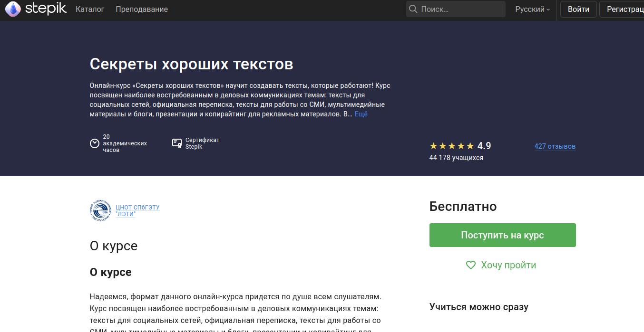
Task: Open the ЦНОТ СПбГЭТУ "ЛЭТИ" author link
Action: coord(137,211)
